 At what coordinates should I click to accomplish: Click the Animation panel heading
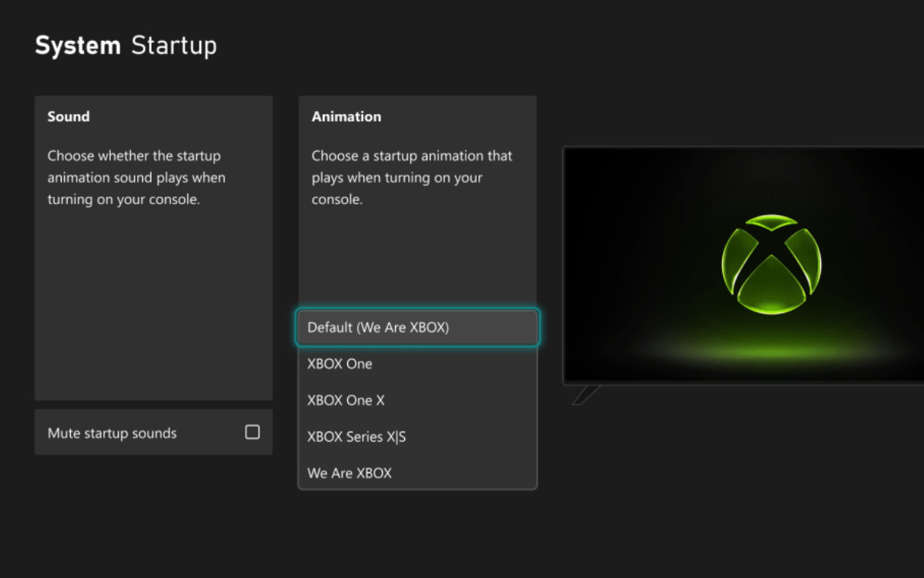(x=346, y=116)
